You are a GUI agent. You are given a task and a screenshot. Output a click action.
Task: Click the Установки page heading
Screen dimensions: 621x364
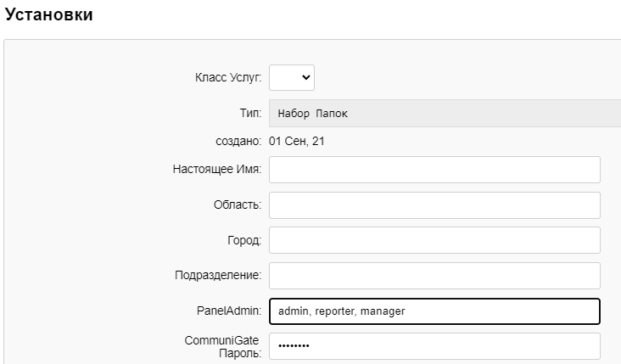(48, 14)
